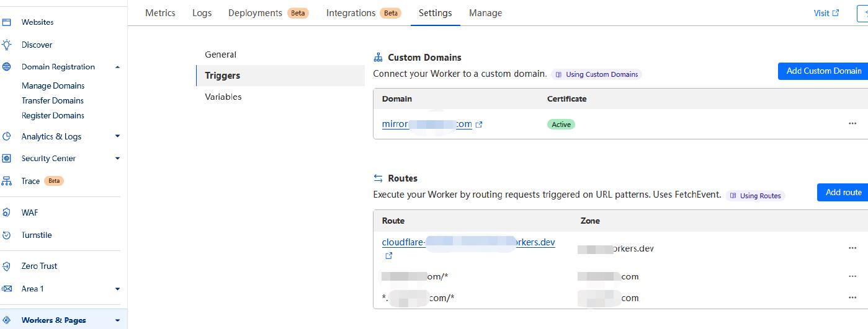Open the Using Routes documentation link
Viewport: 868px width, 329px height.
[x=755, y=196]
